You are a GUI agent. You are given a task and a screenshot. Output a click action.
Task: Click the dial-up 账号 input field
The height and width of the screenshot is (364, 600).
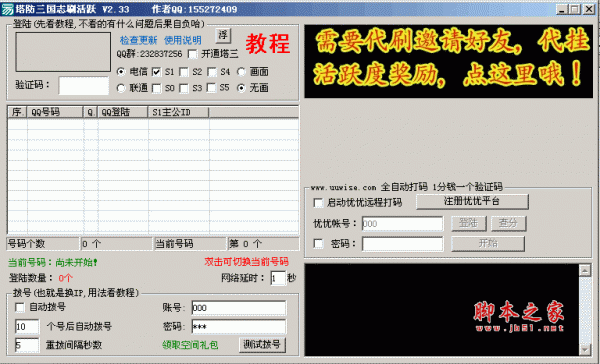click(x=239, y=308)
